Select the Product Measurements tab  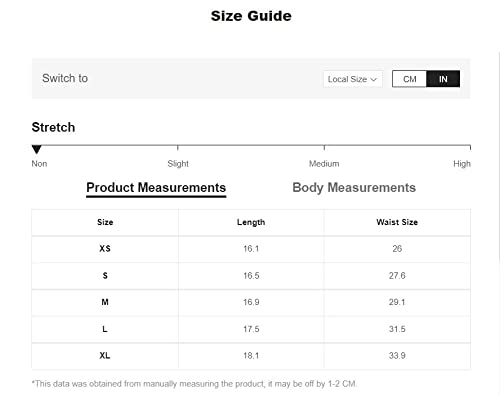[156, 188]
